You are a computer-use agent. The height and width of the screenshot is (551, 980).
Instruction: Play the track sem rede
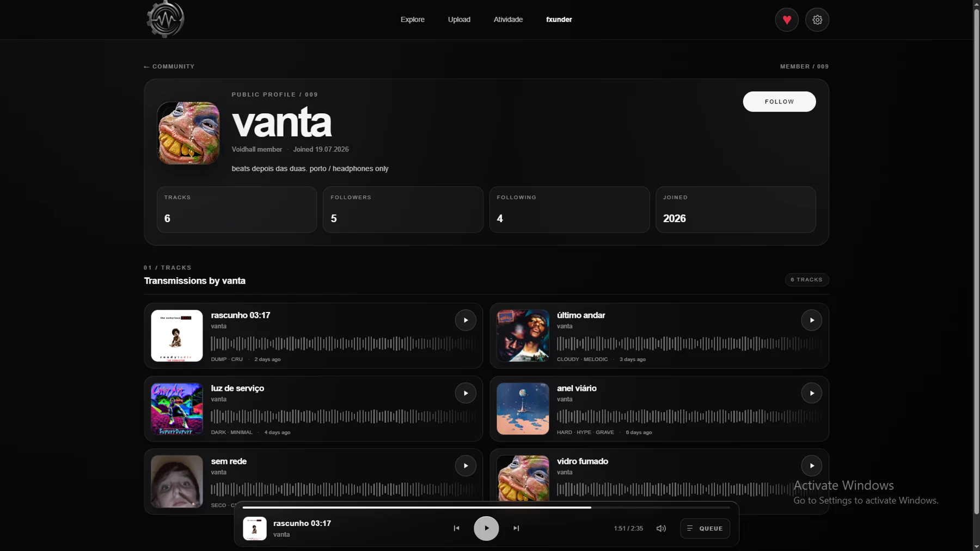click(465, 466)
